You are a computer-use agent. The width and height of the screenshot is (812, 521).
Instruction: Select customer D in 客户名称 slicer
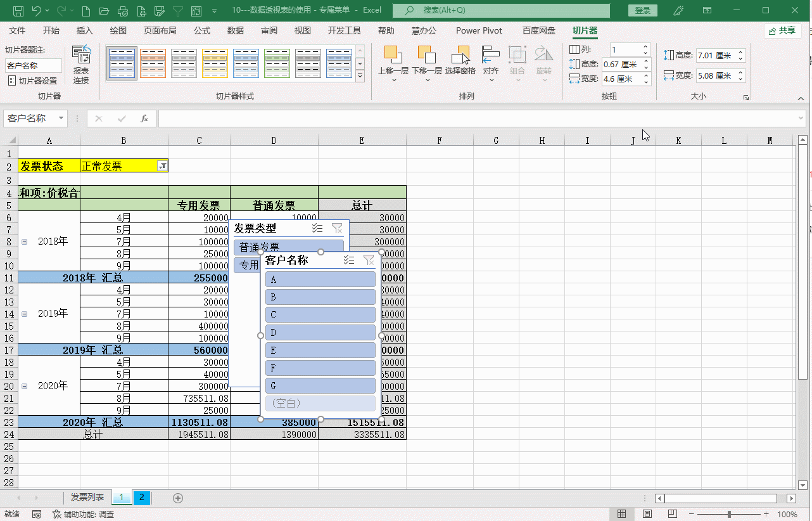point(320,333)
